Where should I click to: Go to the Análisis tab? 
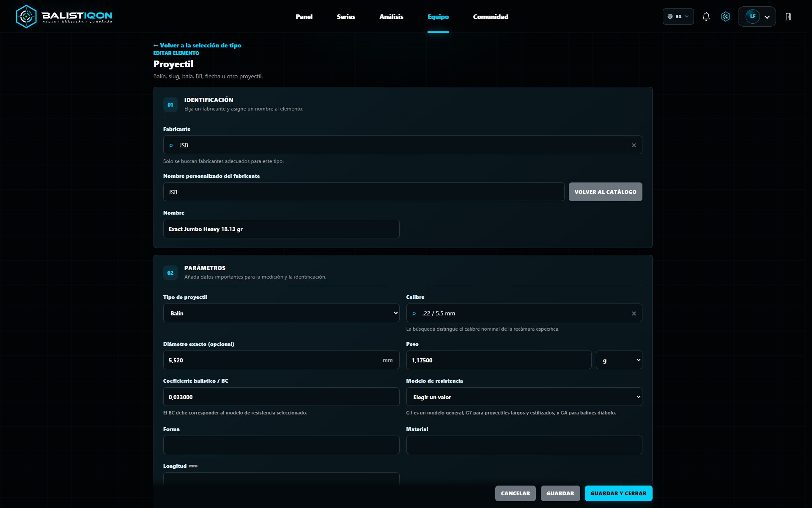[391, 17]
